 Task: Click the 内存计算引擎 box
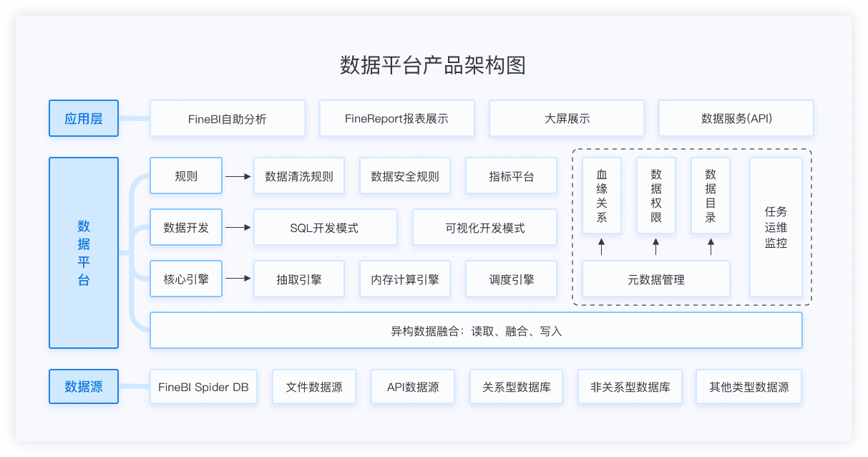coord(405,279)
